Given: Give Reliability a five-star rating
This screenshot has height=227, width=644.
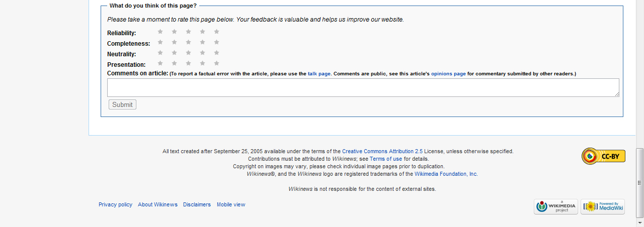Looking at the screenshot, I should pyautogui.click(x=216, y=32).
